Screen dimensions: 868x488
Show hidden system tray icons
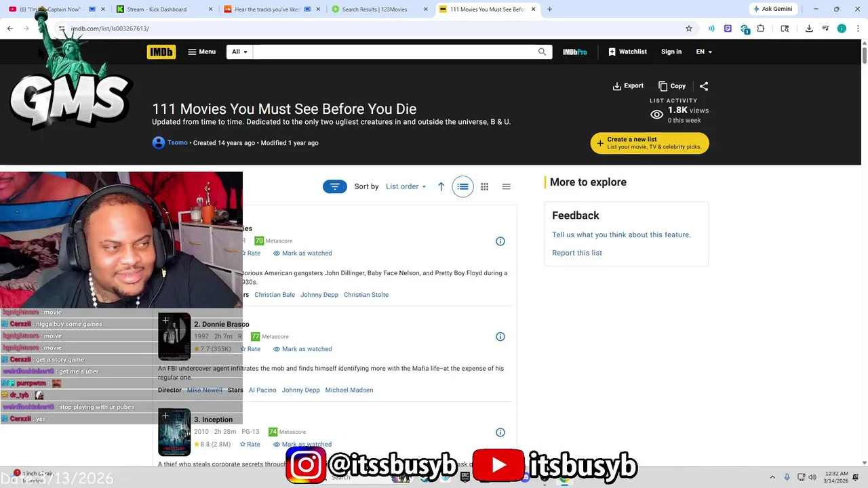772,477
